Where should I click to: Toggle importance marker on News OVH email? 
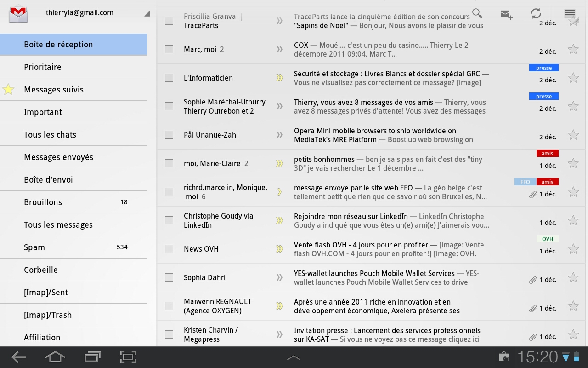coord(279,249)
